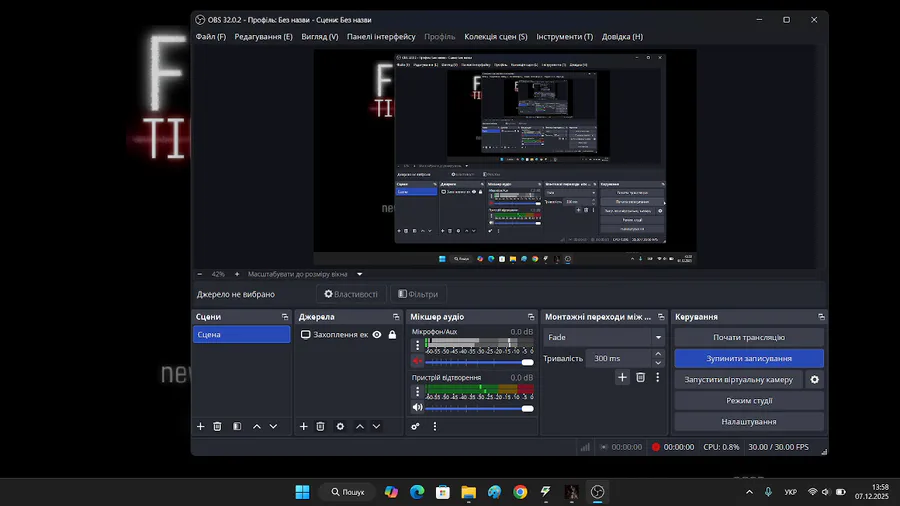Open Мікрофон/Aux options three dots
This screenshot has height=506, width=900.
pos(417,345)
